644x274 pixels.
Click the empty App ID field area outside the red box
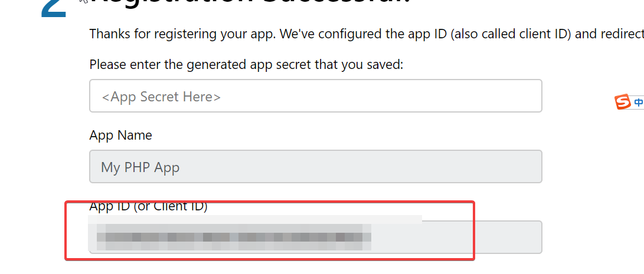coord(508,237)
